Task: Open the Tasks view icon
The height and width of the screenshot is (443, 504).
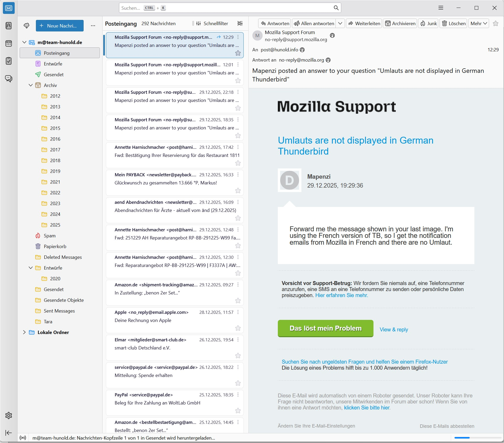Action: (9, 61)
